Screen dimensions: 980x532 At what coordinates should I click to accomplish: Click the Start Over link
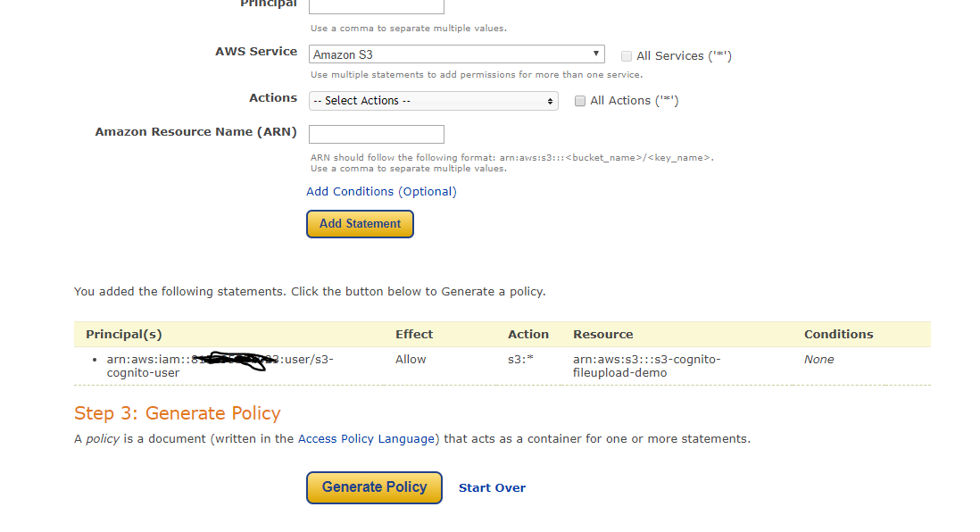point(492,487)
